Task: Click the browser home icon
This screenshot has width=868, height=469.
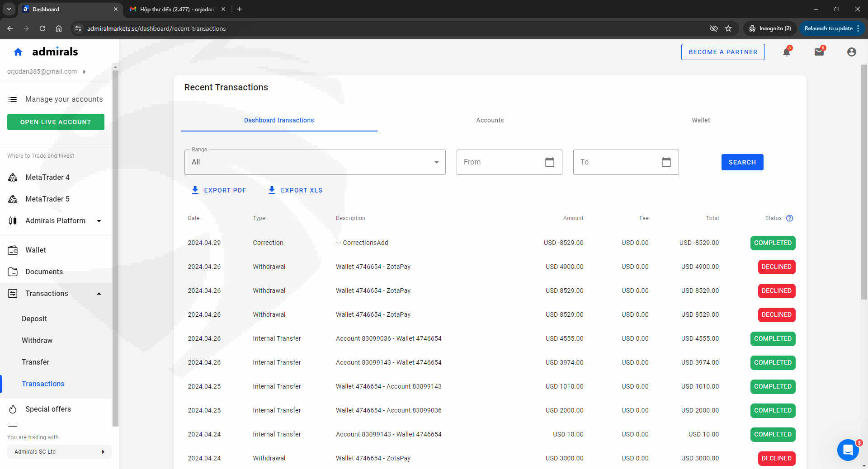Action: click(59, 28)
